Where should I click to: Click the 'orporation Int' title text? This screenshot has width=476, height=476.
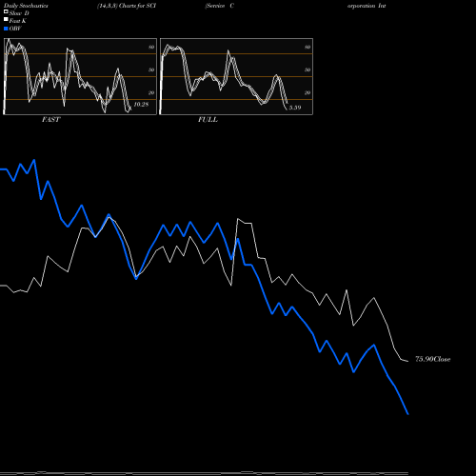[x=367, y=6]
